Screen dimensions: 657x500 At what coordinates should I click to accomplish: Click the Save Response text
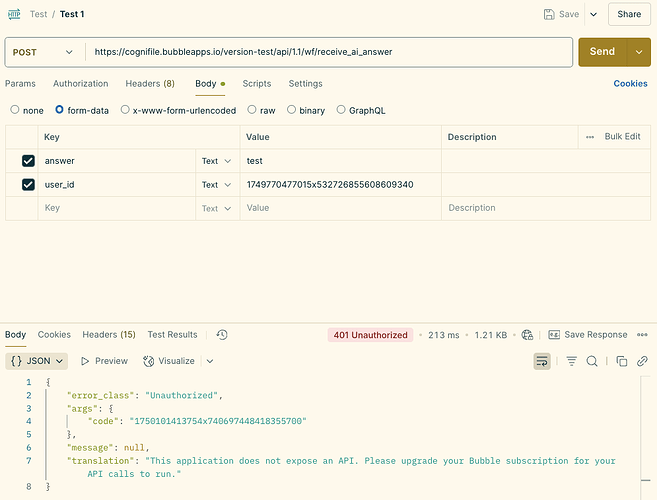click(595, 334)
